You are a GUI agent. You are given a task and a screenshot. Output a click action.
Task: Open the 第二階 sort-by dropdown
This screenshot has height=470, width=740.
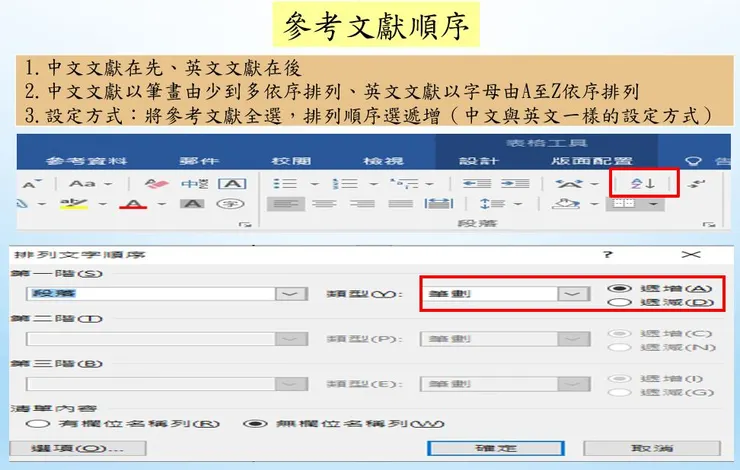coord(291,339)
